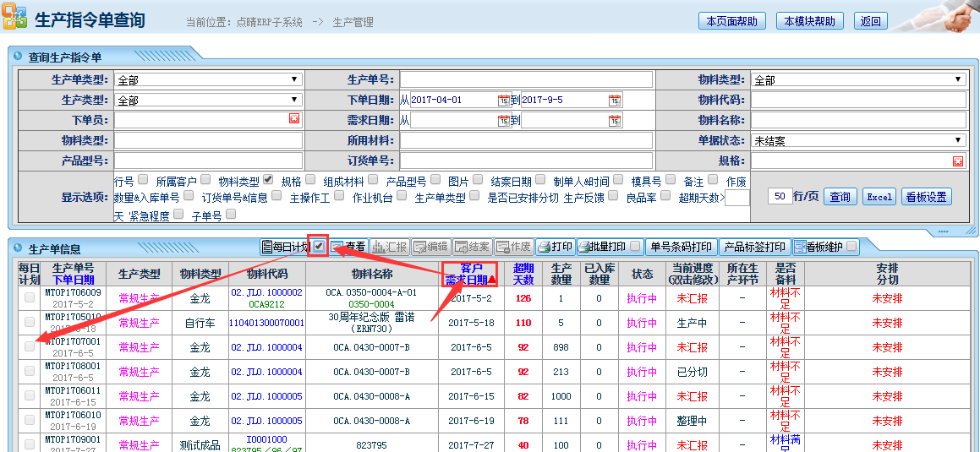The height and width of the screenshot is (452, 980).
Task: Open calendar picker for order start date
Action: tap(503, 100)
